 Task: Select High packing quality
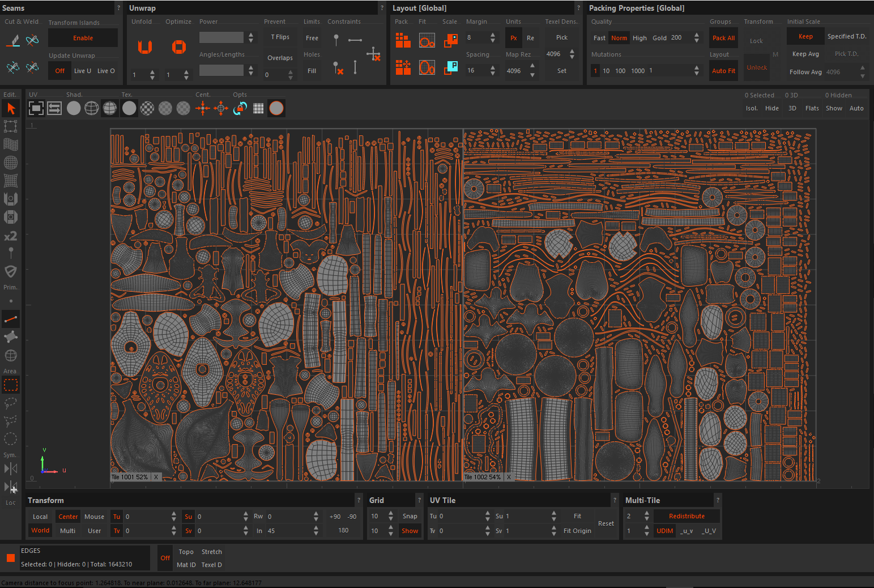click(x=639, y=38)
